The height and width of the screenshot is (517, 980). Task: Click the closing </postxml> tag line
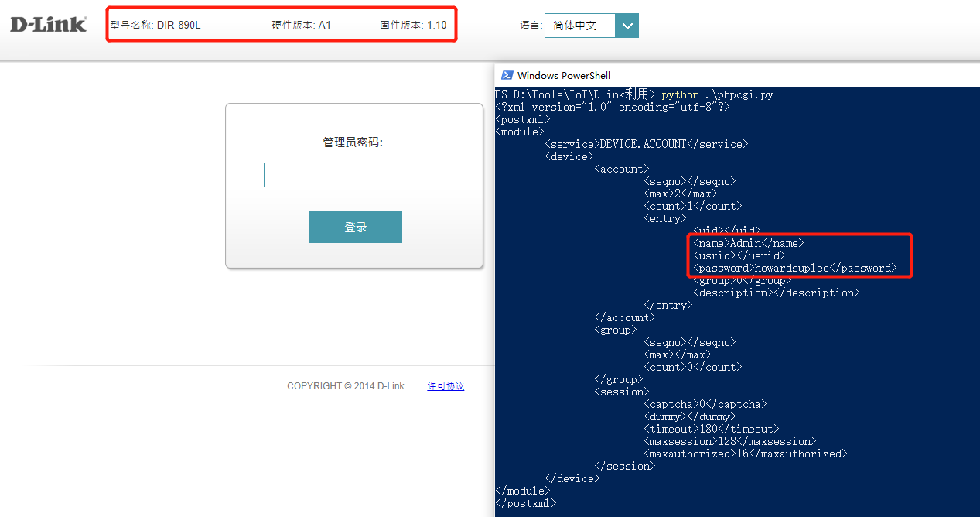pos(526,503)
